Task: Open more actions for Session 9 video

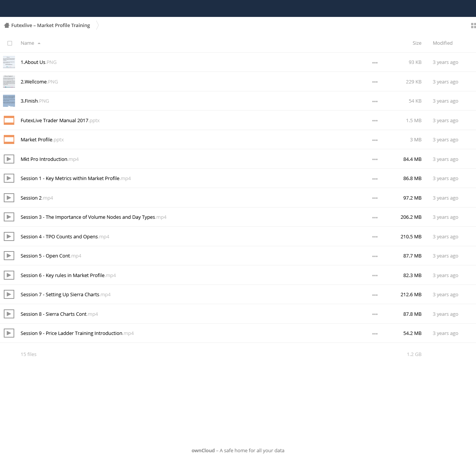Action: (x=375, y=334)
